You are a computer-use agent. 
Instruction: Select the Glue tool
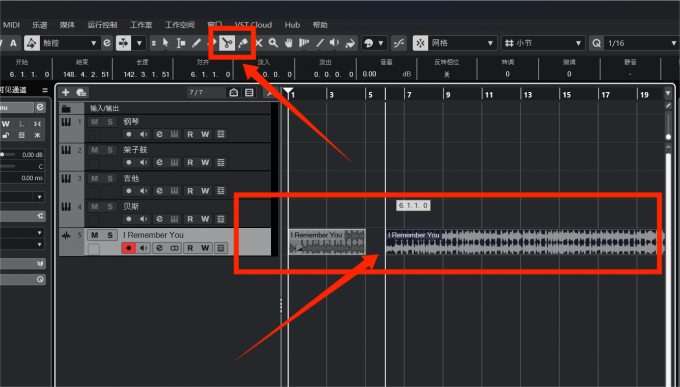[243, 43]
